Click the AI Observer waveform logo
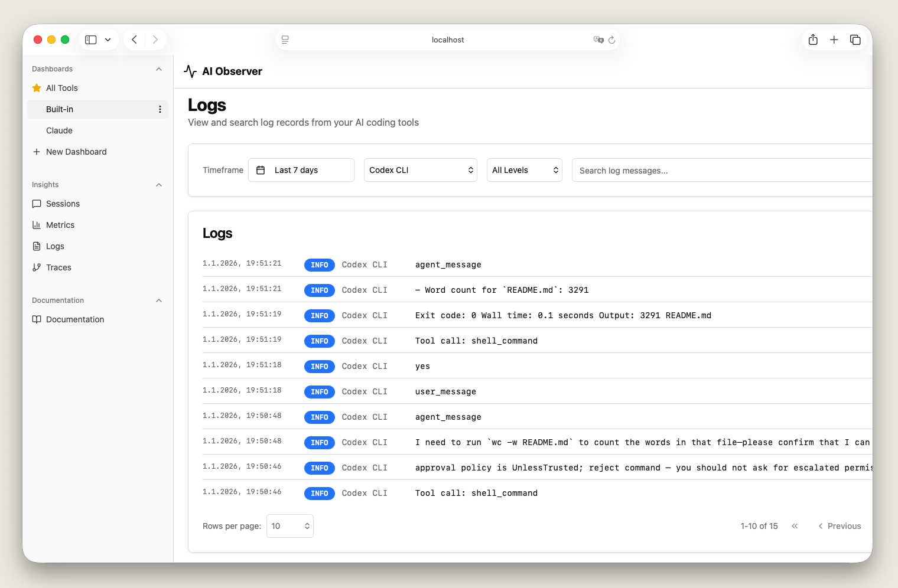 pos(190,71)
